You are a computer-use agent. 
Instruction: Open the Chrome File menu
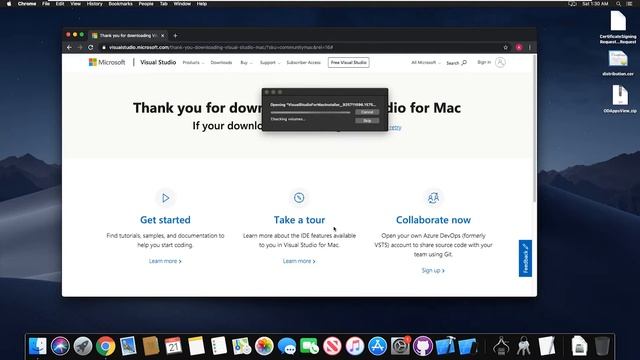pos(46,4)
